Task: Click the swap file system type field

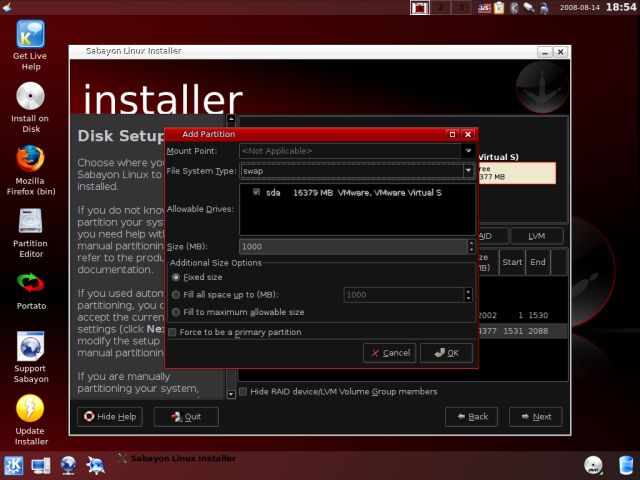Action: 351,171
